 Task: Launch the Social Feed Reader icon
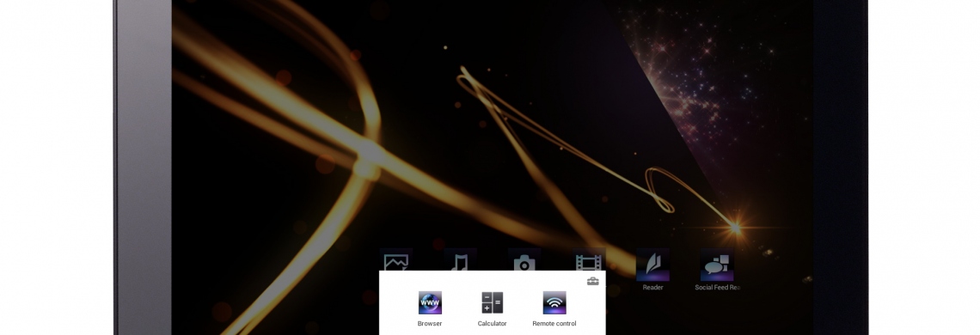coord(717,265)
